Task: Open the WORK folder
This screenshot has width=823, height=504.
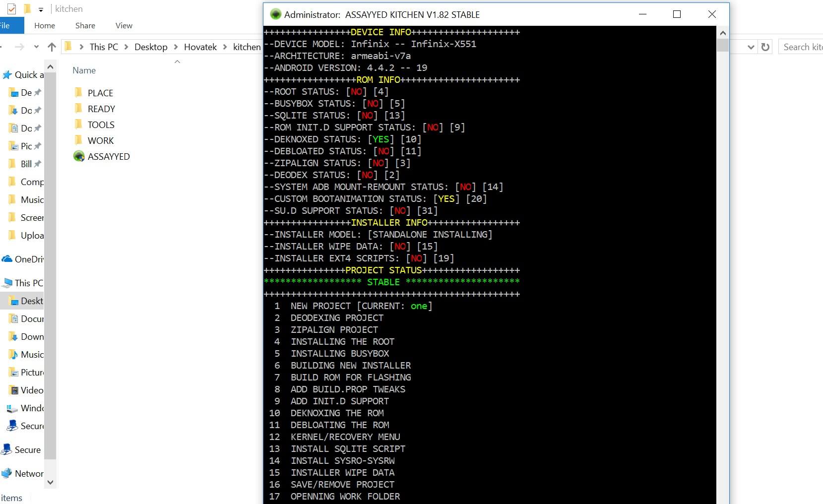Action: click(100, 140)
